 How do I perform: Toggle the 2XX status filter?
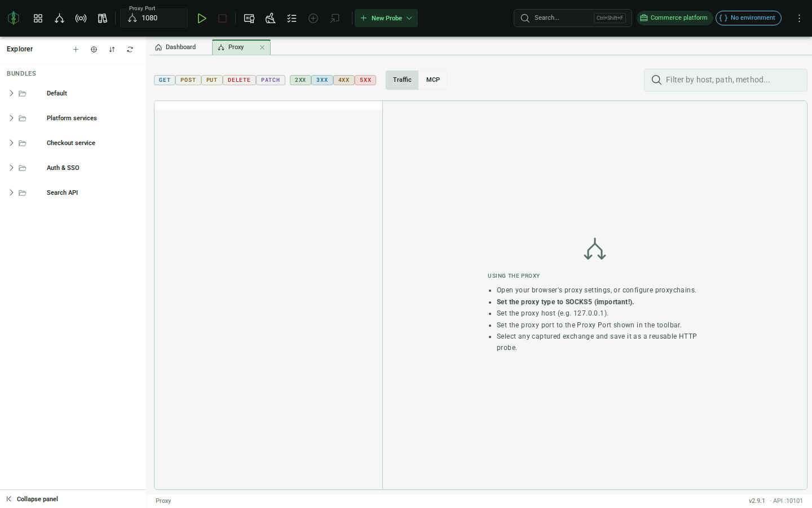(301, 80)
